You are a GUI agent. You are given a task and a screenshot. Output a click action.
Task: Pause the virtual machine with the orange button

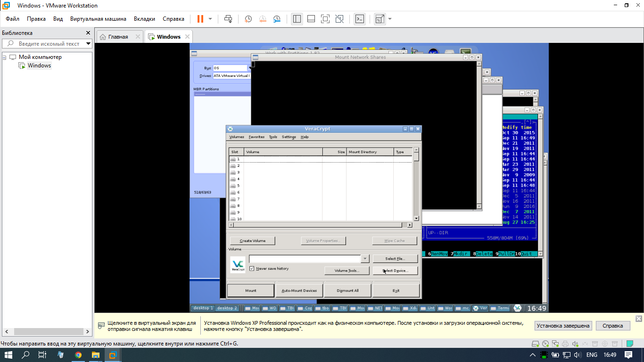coord(200,19)
